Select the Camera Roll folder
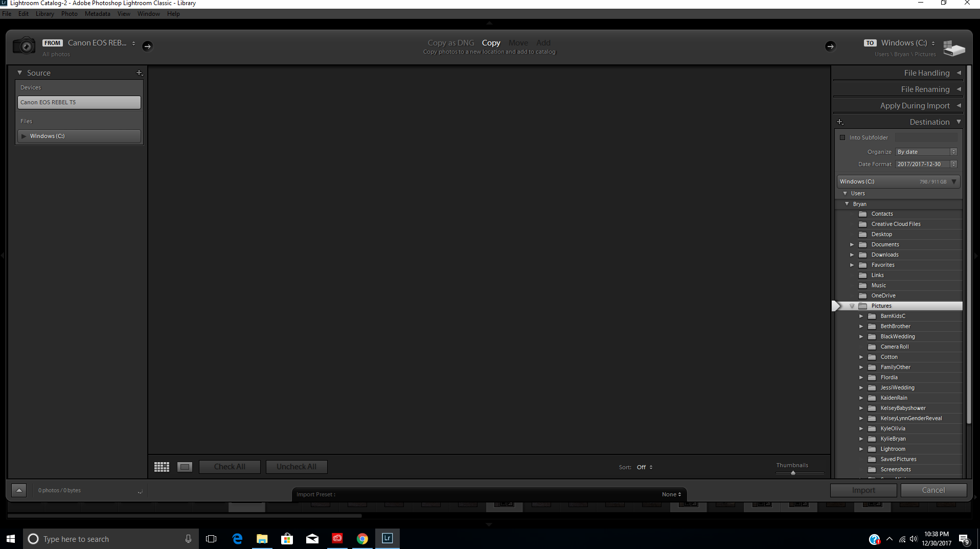This screenshot has height=549, width=980. click(x=894, y=347)
